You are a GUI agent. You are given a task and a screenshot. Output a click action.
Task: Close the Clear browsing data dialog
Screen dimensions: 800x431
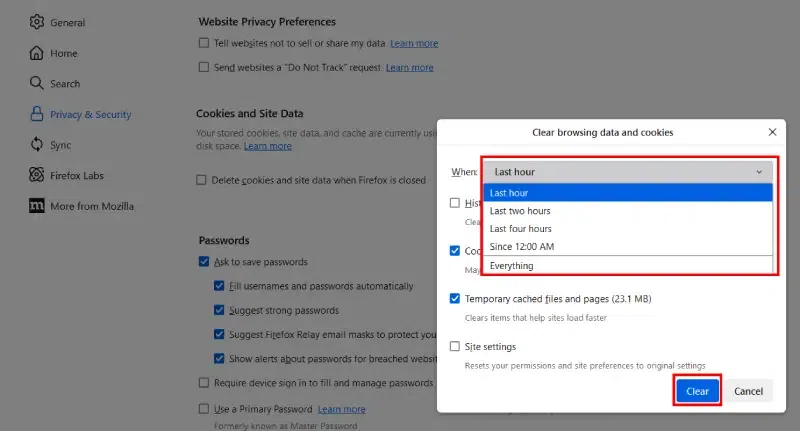click(772, 132)
